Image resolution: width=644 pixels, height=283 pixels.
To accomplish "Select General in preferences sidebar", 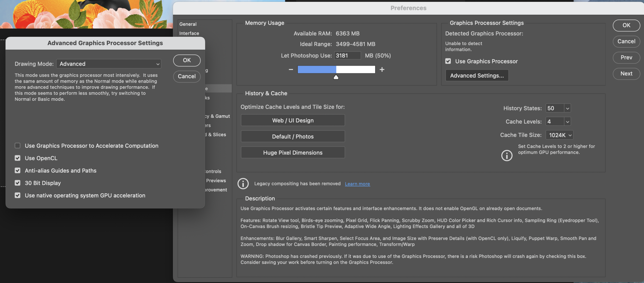I will (188, 24).
